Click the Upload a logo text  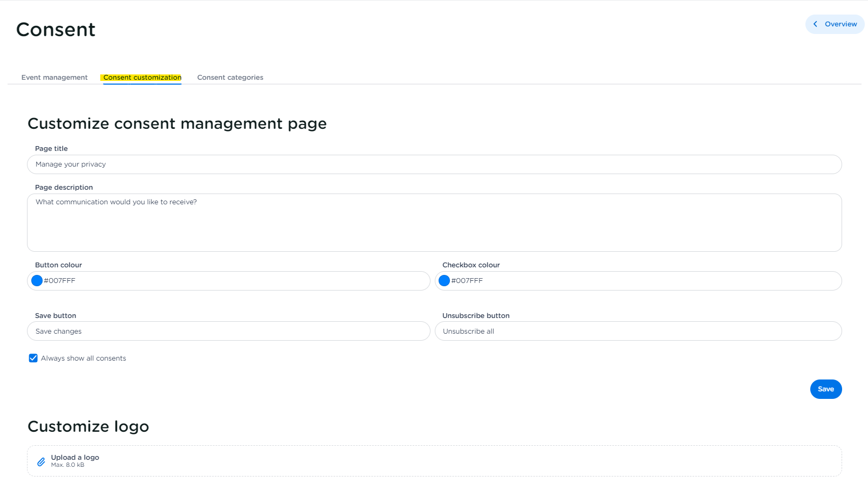pos(75,458)
